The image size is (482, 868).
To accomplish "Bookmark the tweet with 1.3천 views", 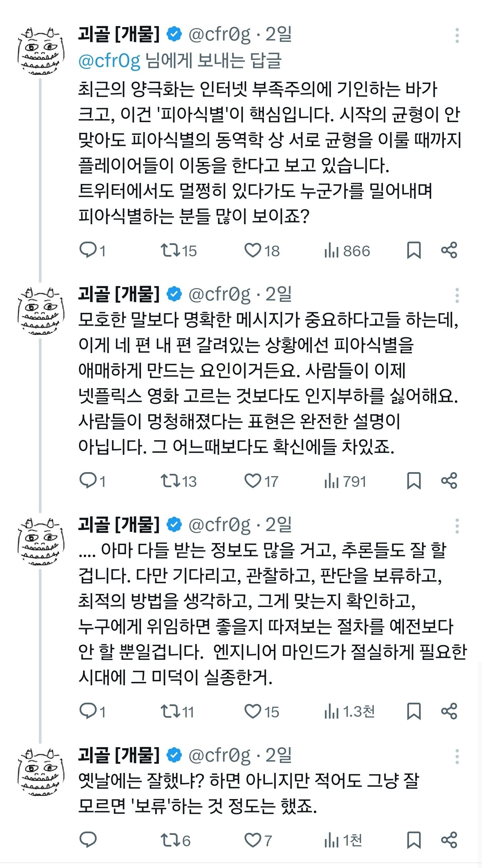I will (414, 711).
